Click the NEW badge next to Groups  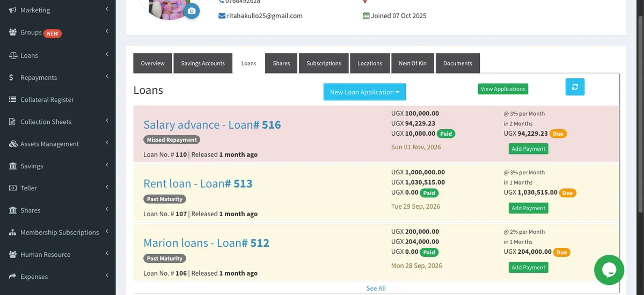53,33
